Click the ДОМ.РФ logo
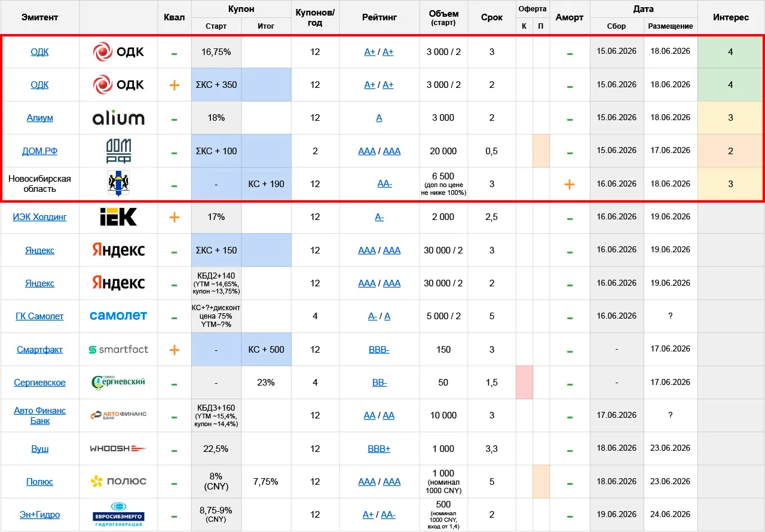 [118, 151]
